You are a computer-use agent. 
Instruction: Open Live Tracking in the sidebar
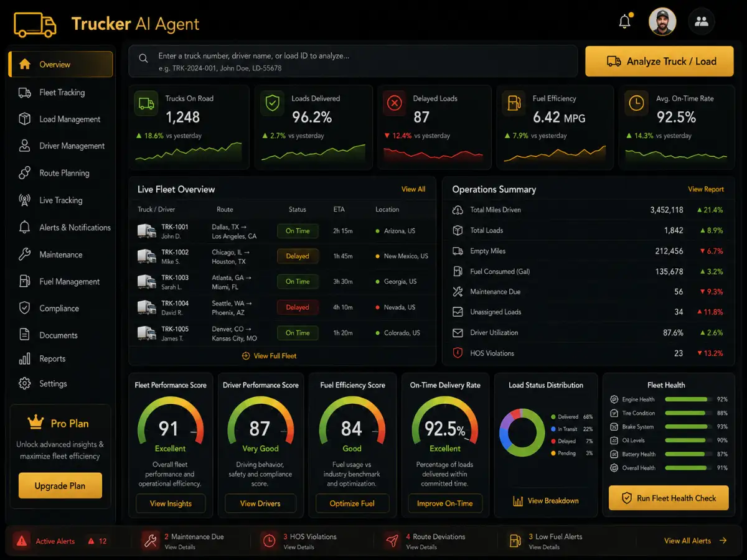tap(60, 200)
